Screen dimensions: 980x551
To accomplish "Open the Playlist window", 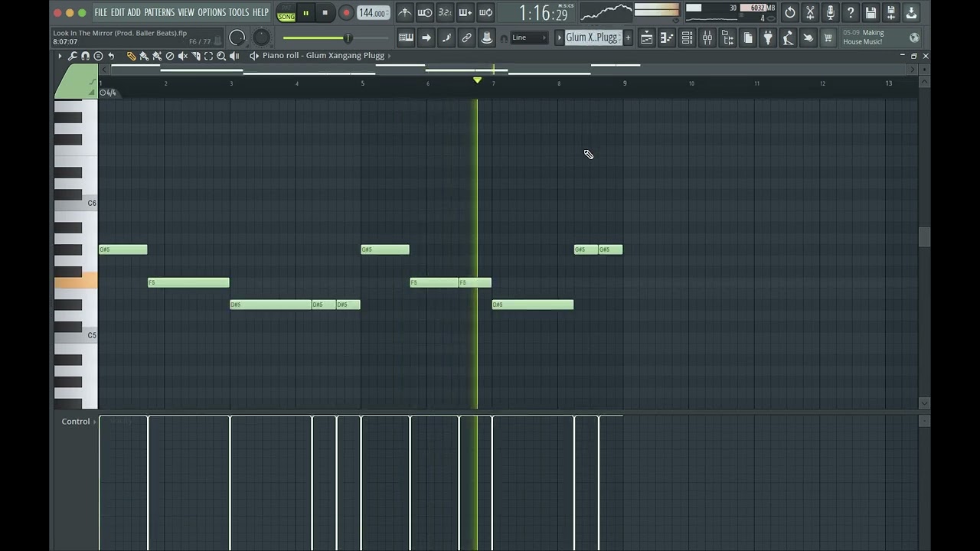I will tap(647, 37).
